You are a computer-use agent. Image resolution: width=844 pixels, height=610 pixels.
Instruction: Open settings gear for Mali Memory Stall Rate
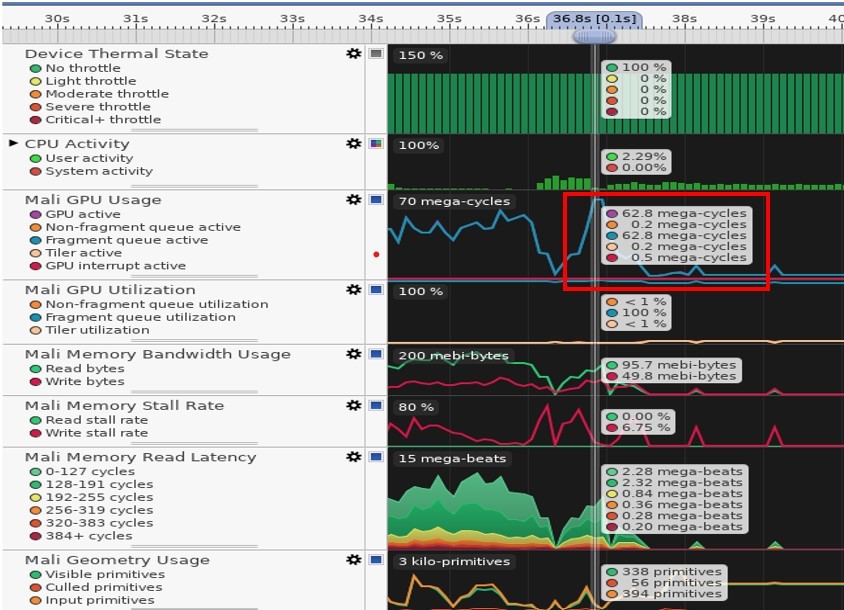tap(354, 405)
